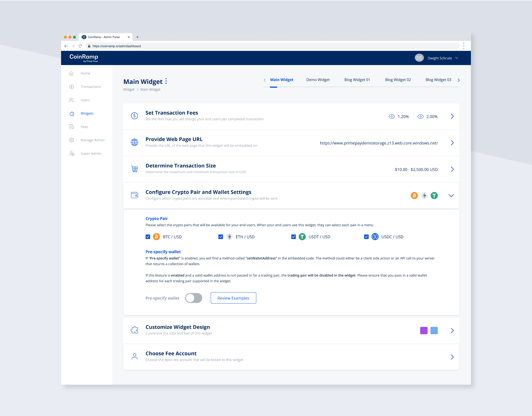Switch to the Demo Widget tab
Screen dimensions: 532x416
click(x=318, y=80)
